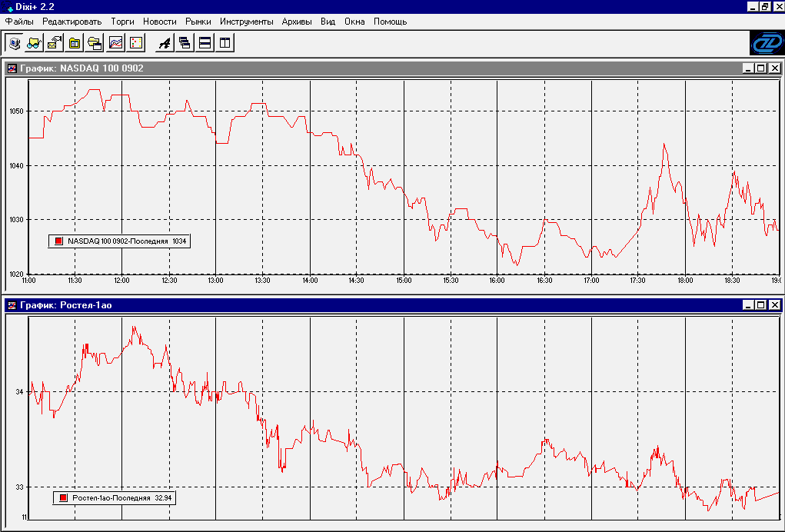Minimize the NASDAQ 100 0902 chart window

pyautogui.click(x=748, y=68)
